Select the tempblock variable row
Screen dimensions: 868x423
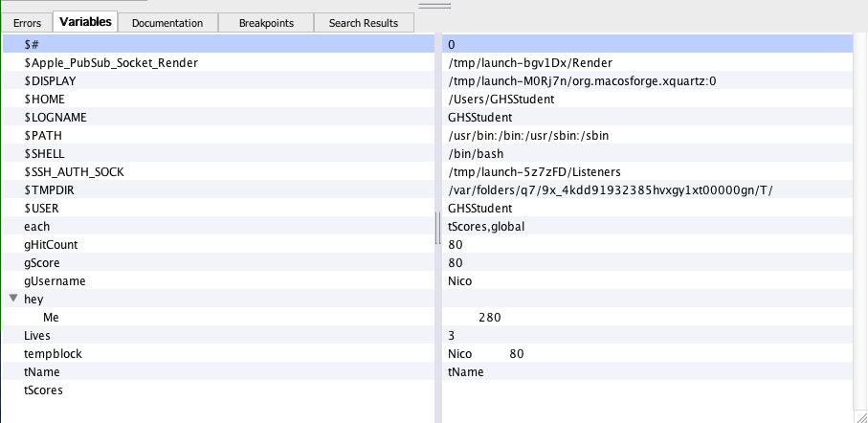53,353
